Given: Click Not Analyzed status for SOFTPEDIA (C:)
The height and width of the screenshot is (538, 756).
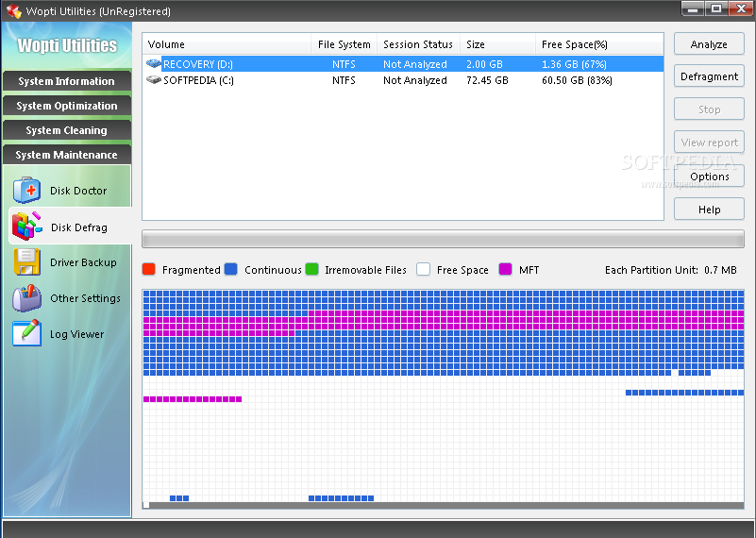Looking at the screenshot, I should coord(415,80).
